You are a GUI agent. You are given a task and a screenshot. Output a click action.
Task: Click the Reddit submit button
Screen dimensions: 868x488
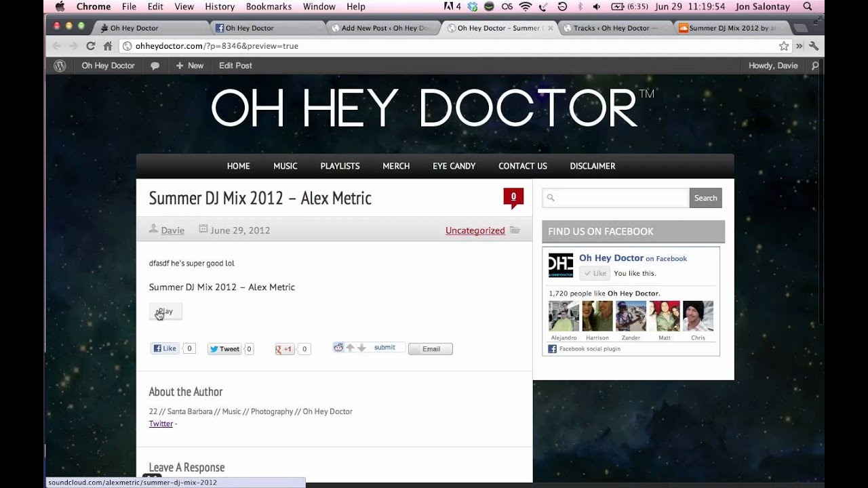pos(384,348)
